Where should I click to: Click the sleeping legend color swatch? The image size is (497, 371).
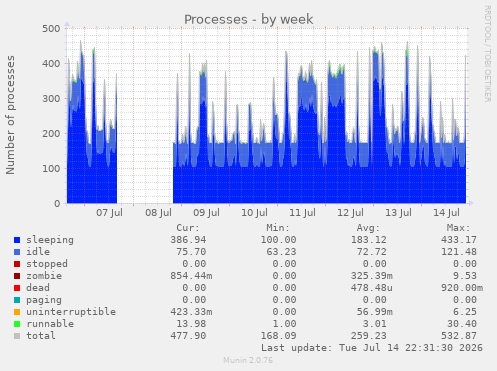[17, 240]
